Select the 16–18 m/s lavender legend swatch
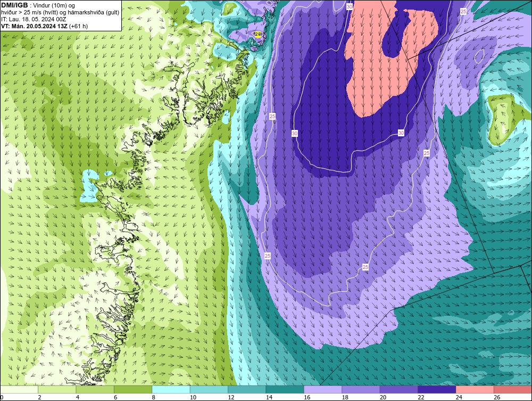The width and height of the screenshot is (532, 401). click(323, 389)
